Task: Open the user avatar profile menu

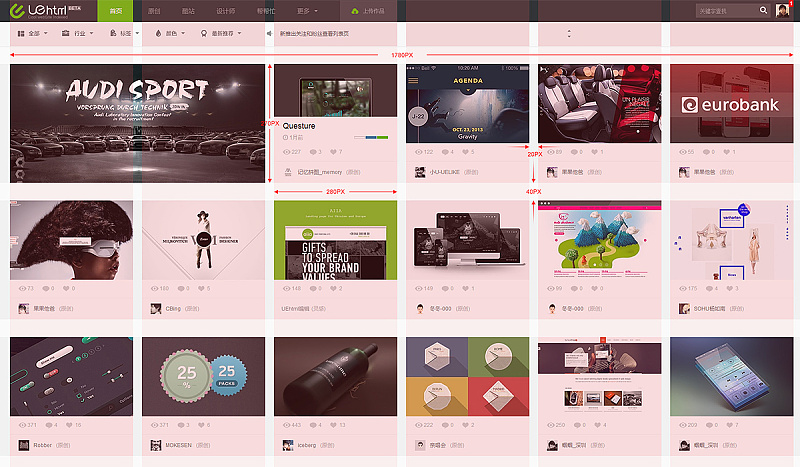Action: click(x=783, y=10)
